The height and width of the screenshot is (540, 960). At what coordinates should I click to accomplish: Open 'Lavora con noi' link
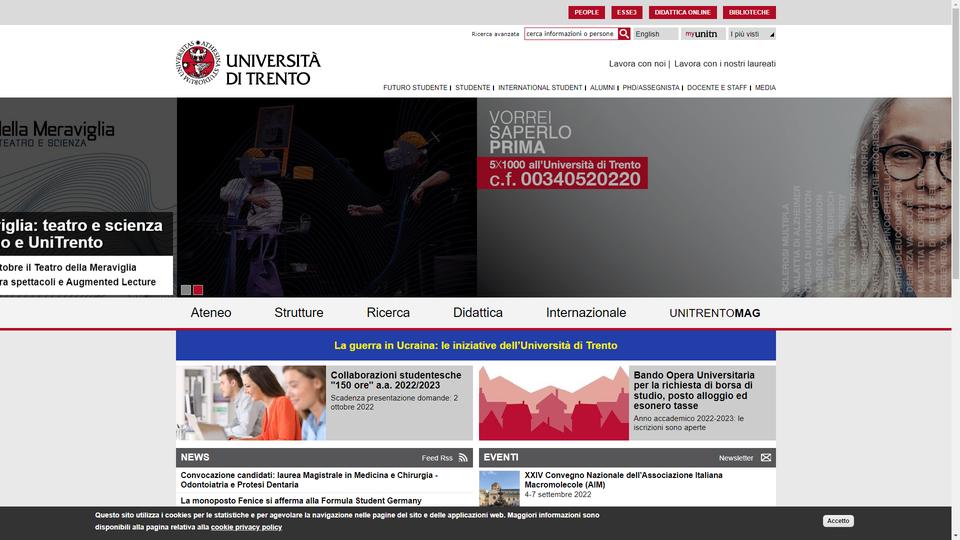[637, 64]
